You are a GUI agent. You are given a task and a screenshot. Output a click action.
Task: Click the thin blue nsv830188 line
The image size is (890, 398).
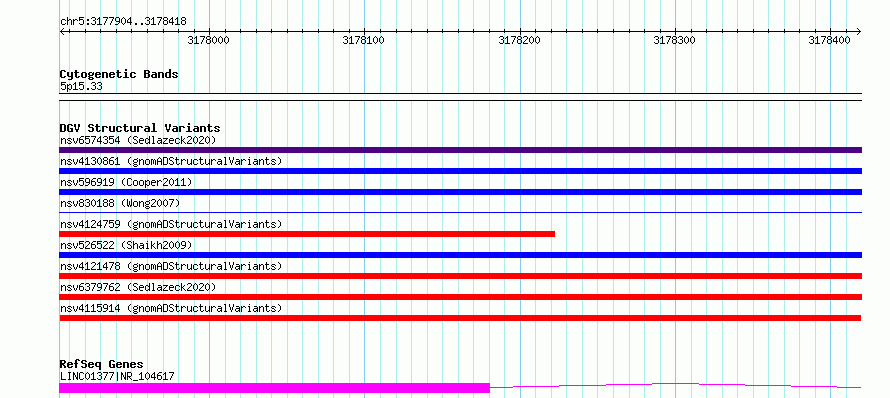[x=460, y=212]
